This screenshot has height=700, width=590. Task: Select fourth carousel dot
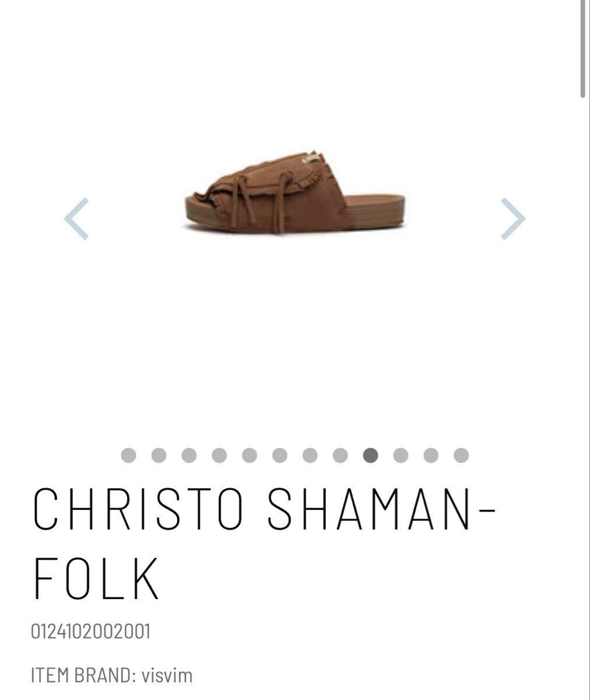[x=219, y=455]
